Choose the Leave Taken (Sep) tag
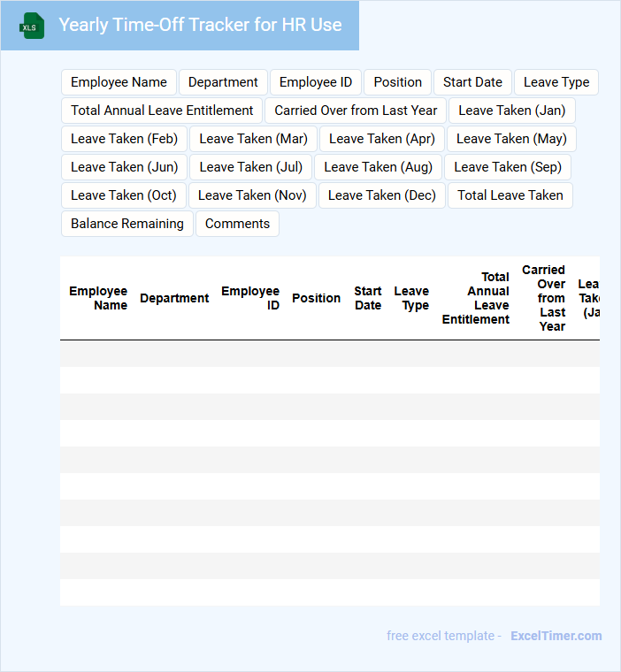 tap(508, 167)
